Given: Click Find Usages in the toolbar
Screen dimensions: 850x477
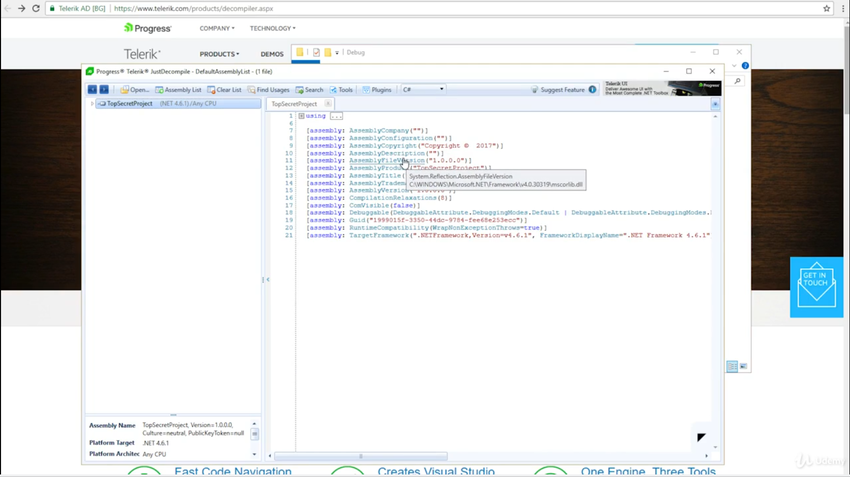Looking at the screenshot, I should pos(268,90).
